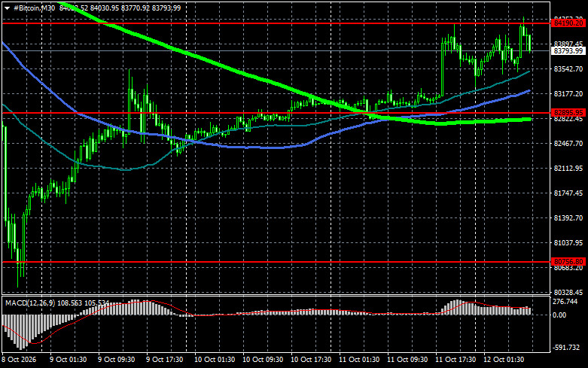588x368 pixels.
Task: Click the 11 Oct 01:30 time label
Action: point(359,360)
